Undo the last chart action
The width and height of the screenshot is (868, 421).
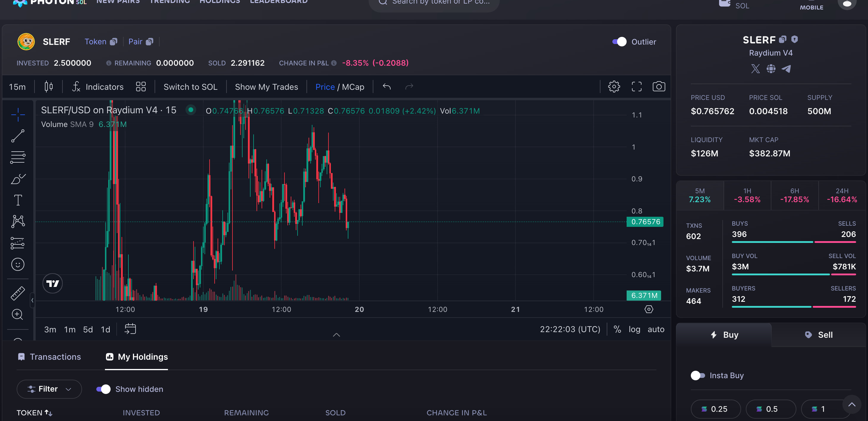pyautogui.click(x=386, y=87)
